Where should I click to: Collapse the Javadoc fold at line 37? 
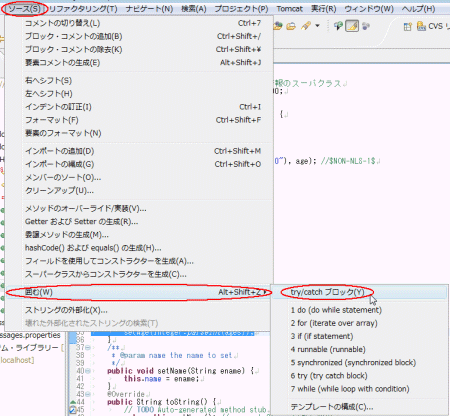[x=88, y=347]
